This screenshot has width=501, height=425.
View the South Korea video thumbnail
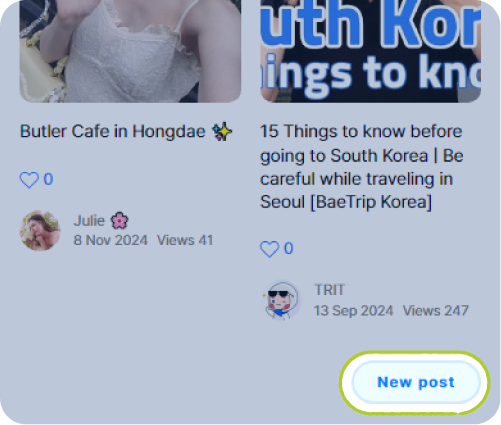click(371, 51)
